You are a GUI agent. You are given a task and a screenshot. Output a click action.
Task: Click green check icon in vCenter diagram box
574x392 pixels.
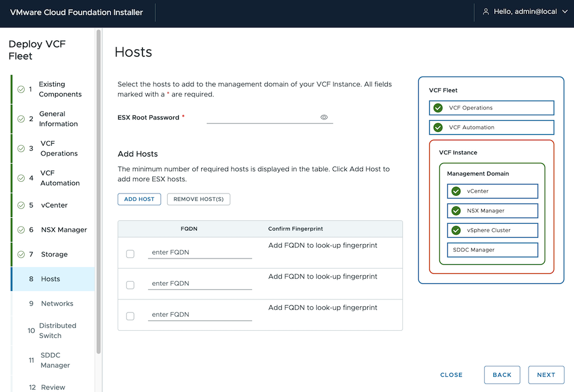pos(456,191)
